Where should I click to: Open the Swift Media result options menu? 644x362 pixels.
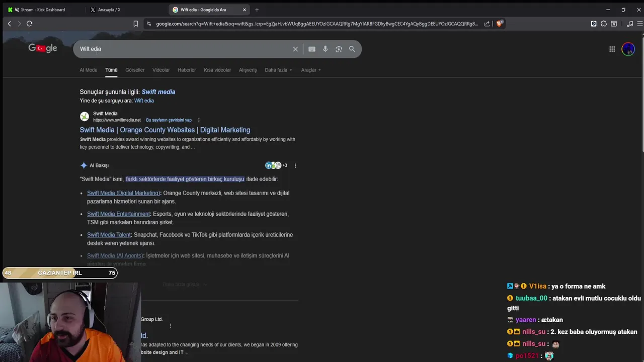[199, 120]
